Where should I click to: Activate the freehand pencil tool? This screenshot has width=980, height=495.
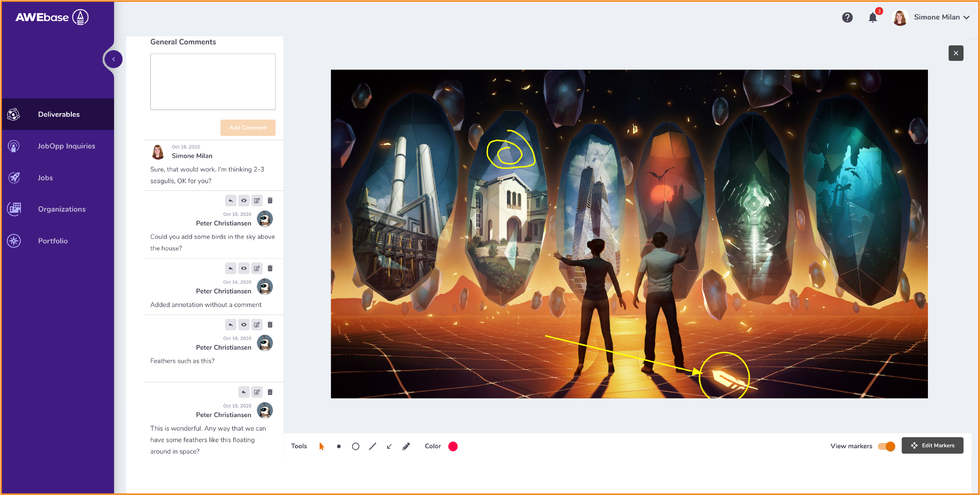pyautogui.click(x=406, y=446)
